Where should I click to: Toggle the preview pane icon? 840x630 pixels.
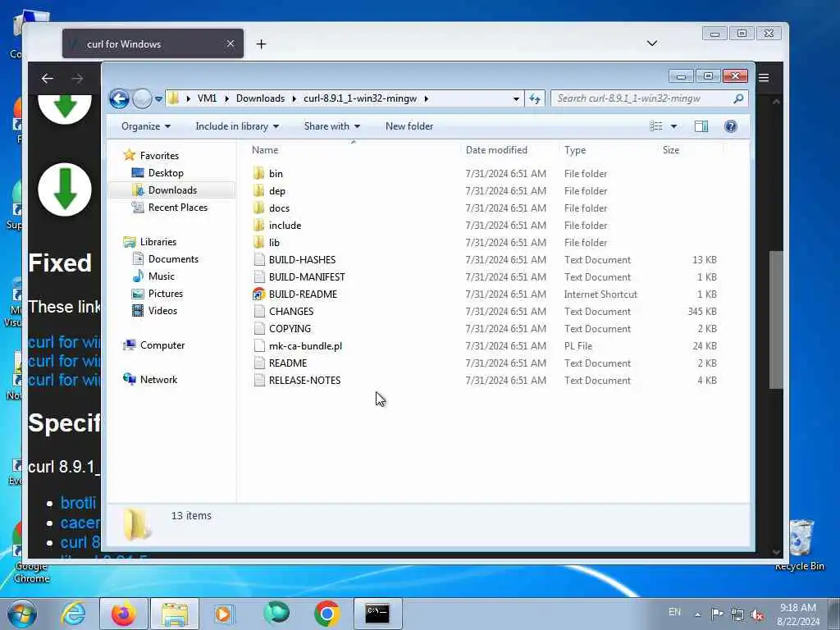tap(701, 126)
